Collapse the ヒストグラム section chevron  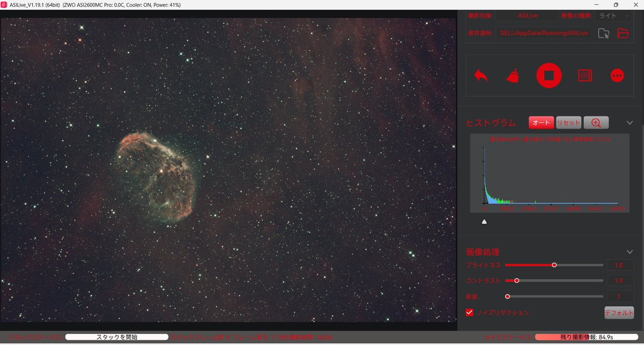[x=629, y=123]
